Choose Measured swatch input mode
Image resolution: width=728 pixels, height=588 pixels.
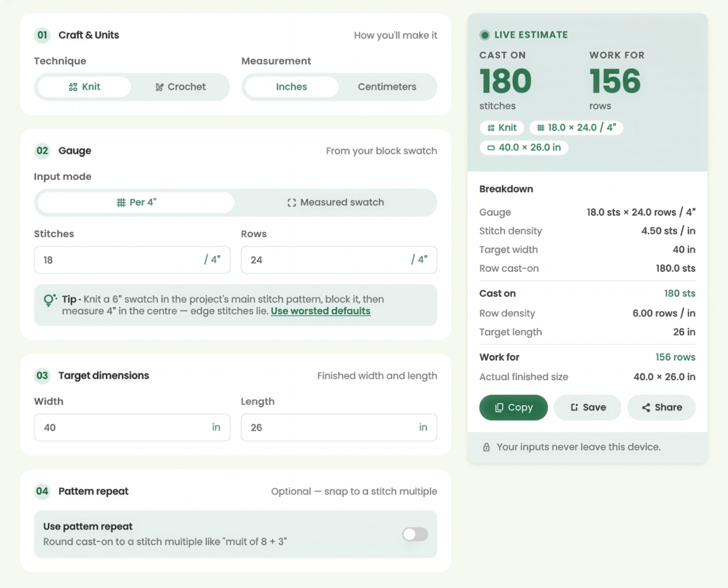[336, 202]
